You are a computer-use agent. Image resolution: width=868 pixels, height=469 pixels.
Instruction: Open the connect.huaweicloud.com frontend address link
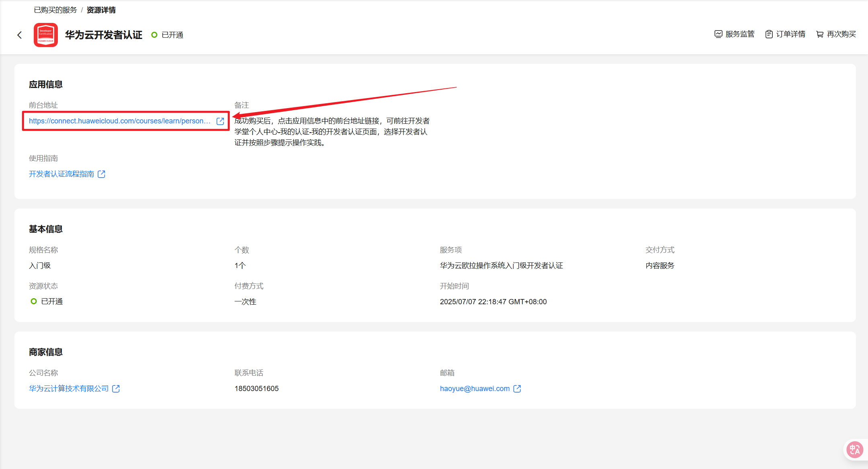(120, 121)
